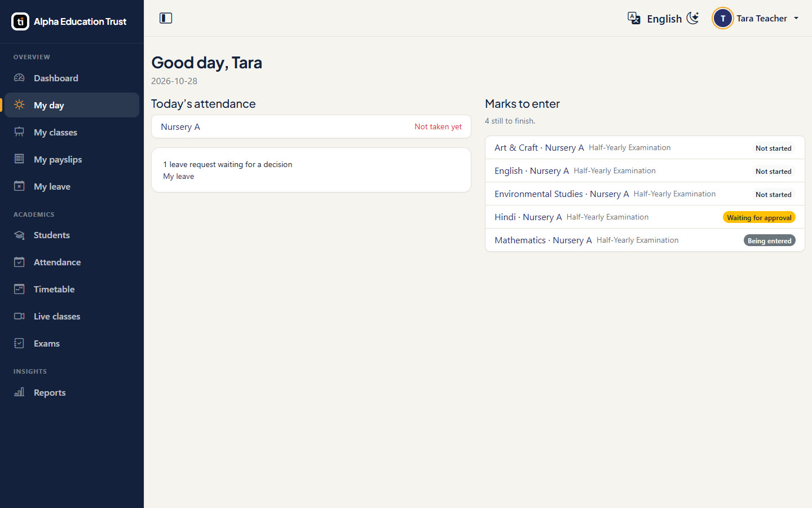Click the Alpha Education Trust title text
The image size is (812, 508).
(x=80, y=21)
